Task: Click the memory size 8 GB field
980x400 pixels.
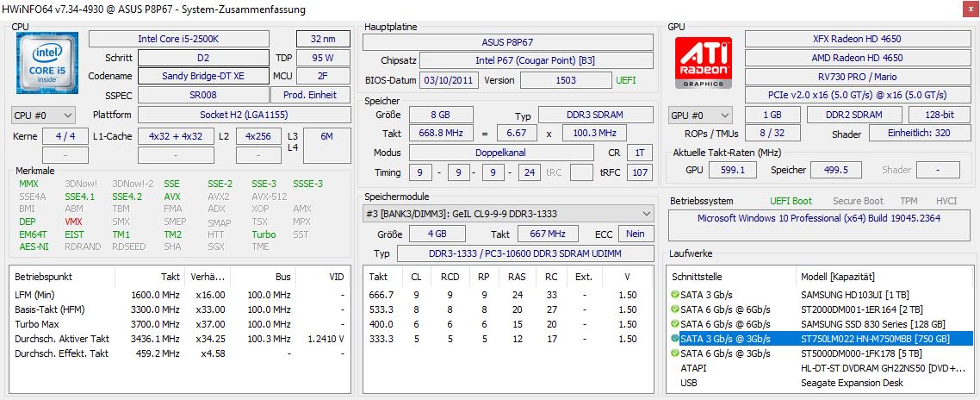Action: tap(441, 116)
